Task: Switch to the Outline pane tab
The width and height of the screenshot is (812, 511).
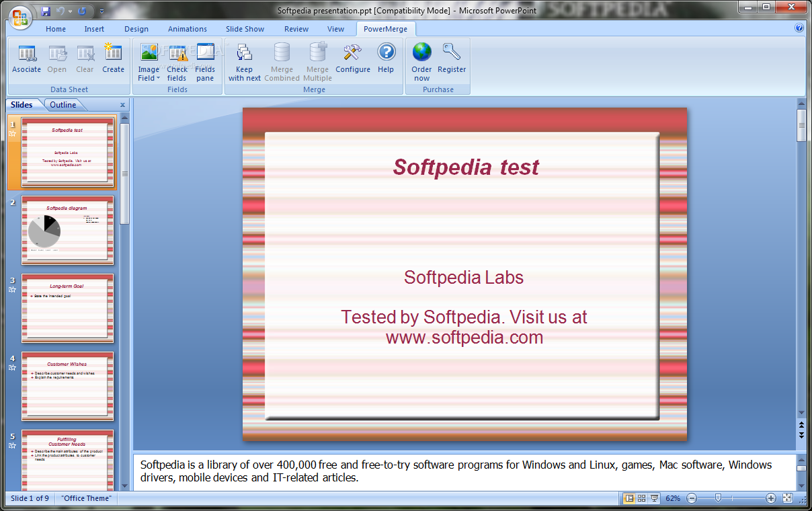Action: (63, 104)
